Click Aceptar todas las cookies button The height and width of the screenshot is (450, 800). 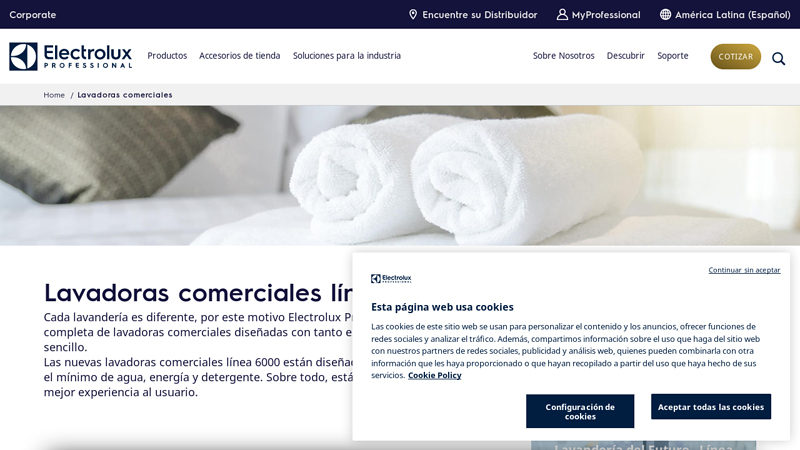click(711, 407)
